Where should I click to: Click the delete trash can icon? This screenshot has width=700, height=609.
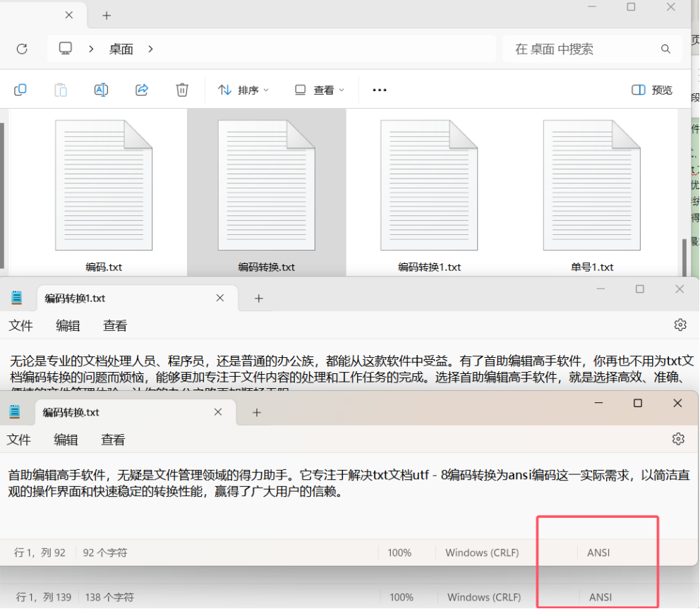click(182, 90)
